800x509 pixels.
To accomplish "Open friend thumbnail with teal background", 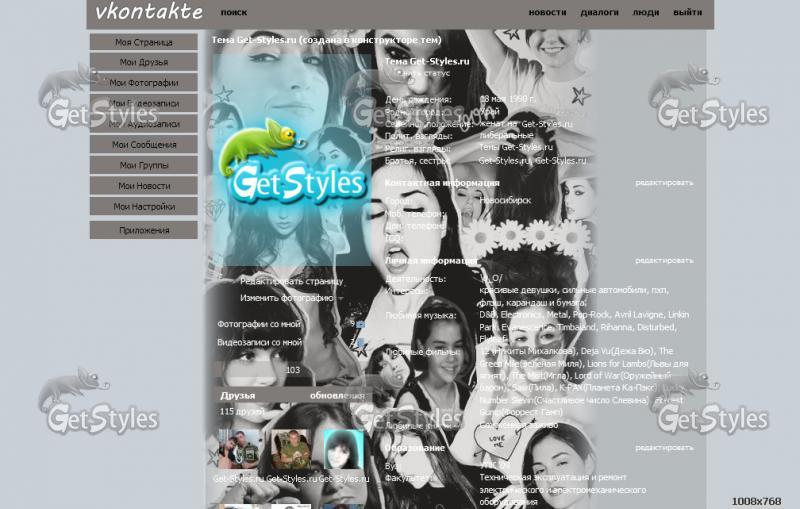I will click(343, 449).
